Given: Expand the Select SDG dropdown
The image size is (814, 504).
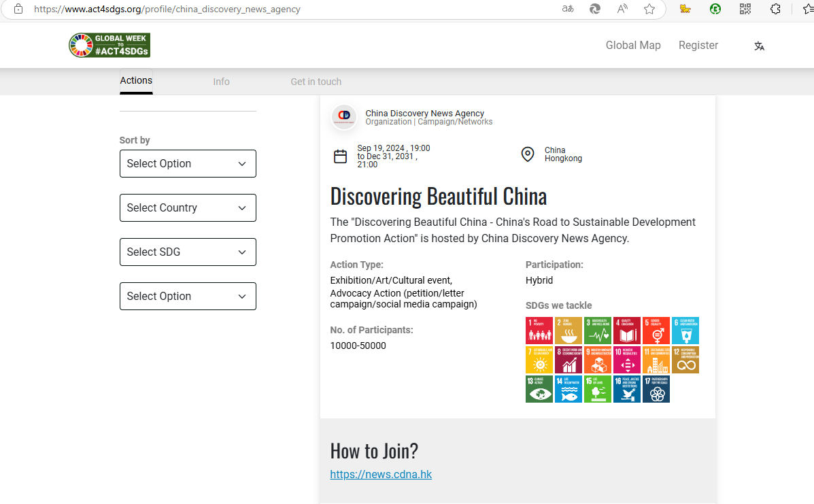Looking at the screenshot, I should point(188,252).
